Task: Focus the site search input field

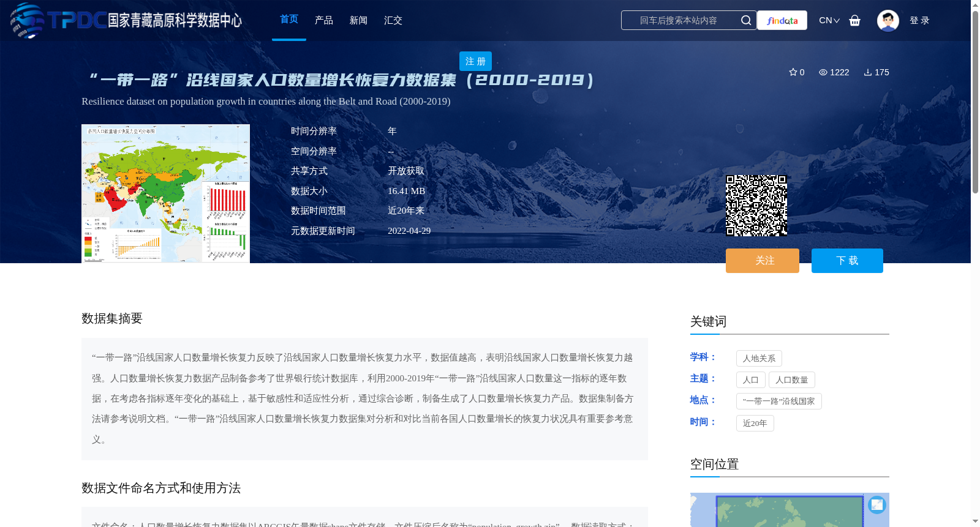Action: click(x=680, y=20)
